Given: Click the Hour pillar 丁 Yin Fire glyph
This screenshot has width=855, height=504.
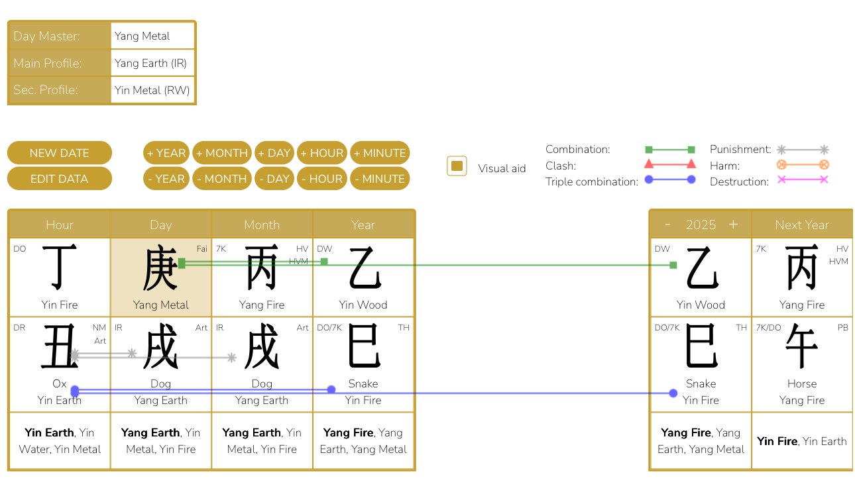Looking at the screenshot, I should coord(60,268).
